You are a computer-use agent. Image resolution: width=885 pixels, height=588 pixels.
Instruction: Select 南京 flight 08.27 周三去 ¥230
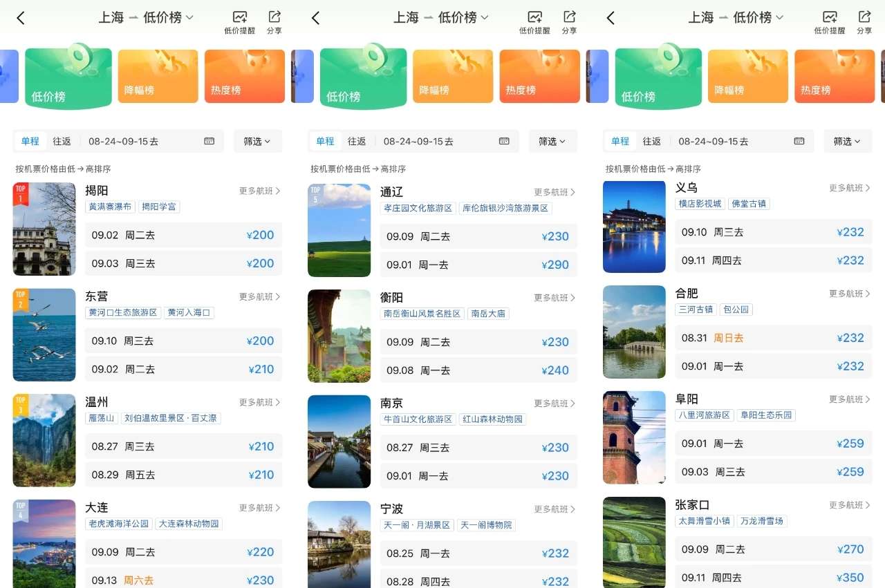point(478,448)
